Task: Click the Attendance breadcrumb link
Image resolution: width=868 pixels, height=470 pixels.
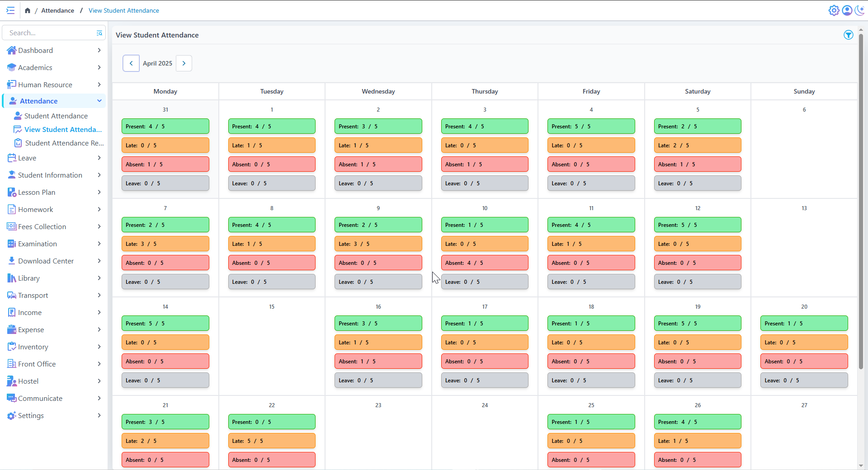Action: [x=57, y=10]
